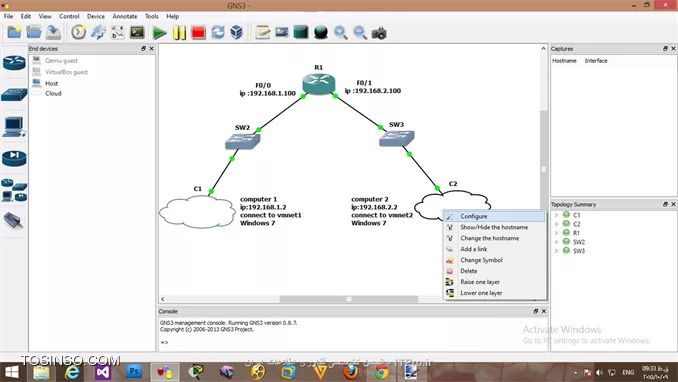Screen dimensions: 678x382
Task: Open the View menu
Action: (45, 16)
